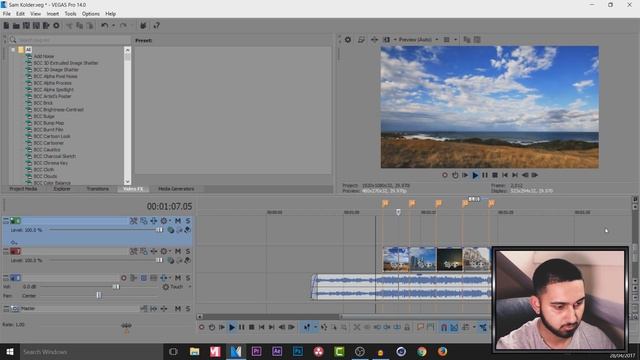Click the What's This help icon
The width and height of the screenshot is (640, 360).
[156, 26]
